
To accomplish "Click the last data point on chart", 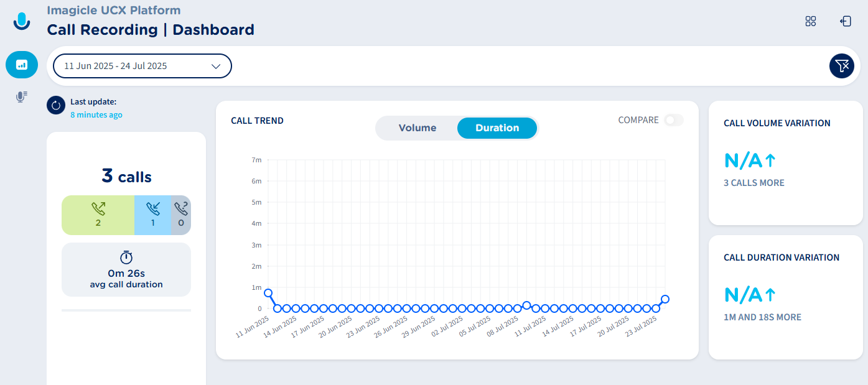I will pos(665,299).
